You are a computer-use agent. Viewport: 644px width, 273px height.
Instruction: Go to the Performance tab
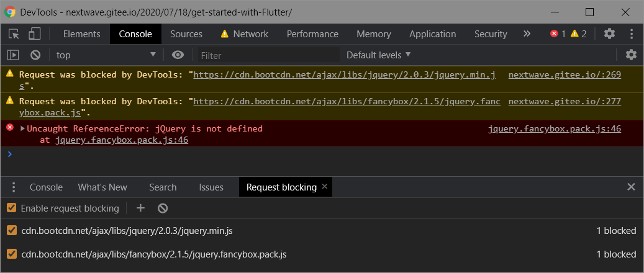[x=312, y=34]
